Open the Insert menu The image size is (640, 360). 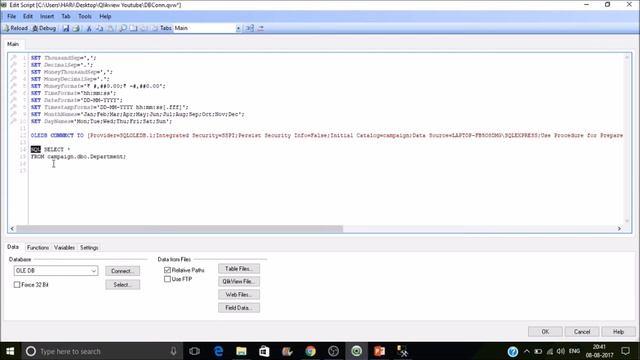tap(47, 16)
